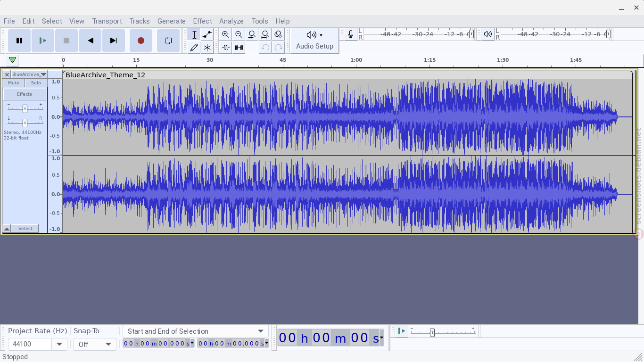Image resolution: width=644 pixels, height=362 pixels.
Task: Click the Project Rate 44100 field
Action: click(x=30, y=345)
